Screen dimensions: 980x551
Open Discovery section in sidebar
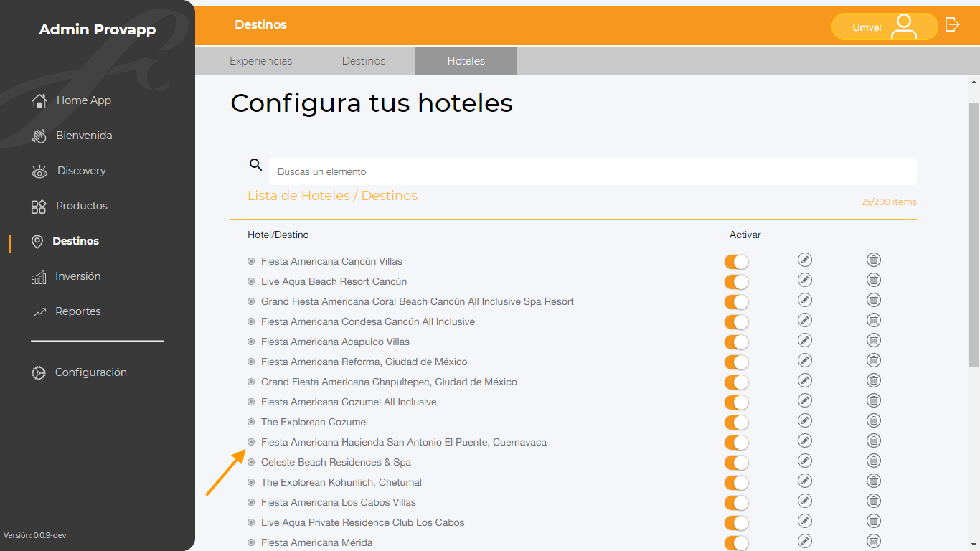point(69,171)
